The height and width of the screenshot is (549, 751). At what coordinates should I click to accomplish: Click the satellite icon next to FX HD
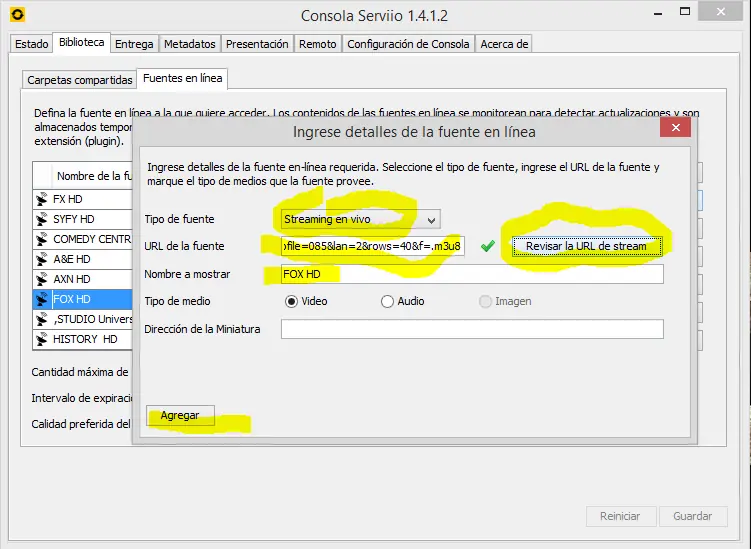pyautogui.click(x=42, y=199)
